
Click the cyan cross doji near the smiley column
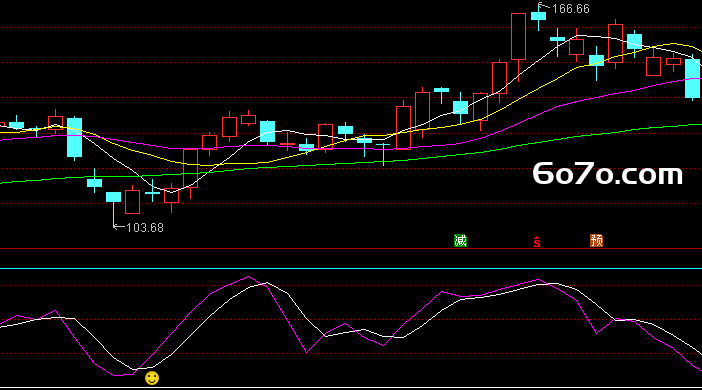click(x=152, y=193)
